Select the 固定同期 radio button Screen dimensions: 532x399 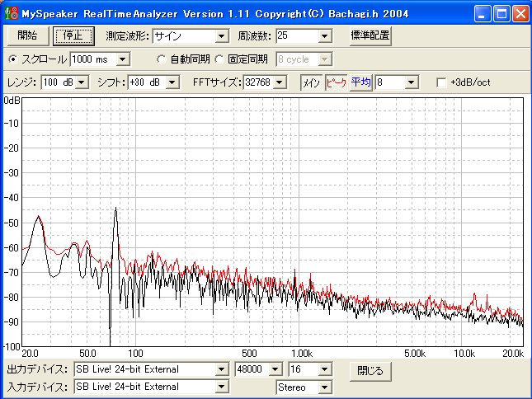[x=219, y=59]
